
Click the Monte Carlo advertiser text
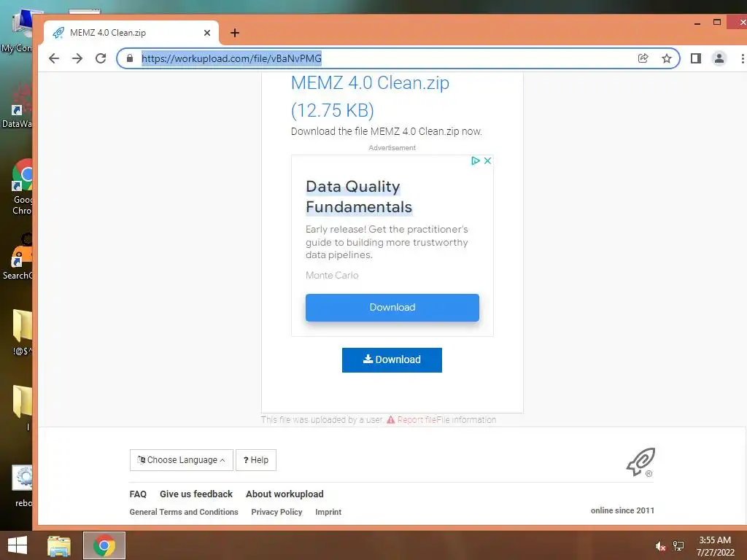tap(332, 275)
